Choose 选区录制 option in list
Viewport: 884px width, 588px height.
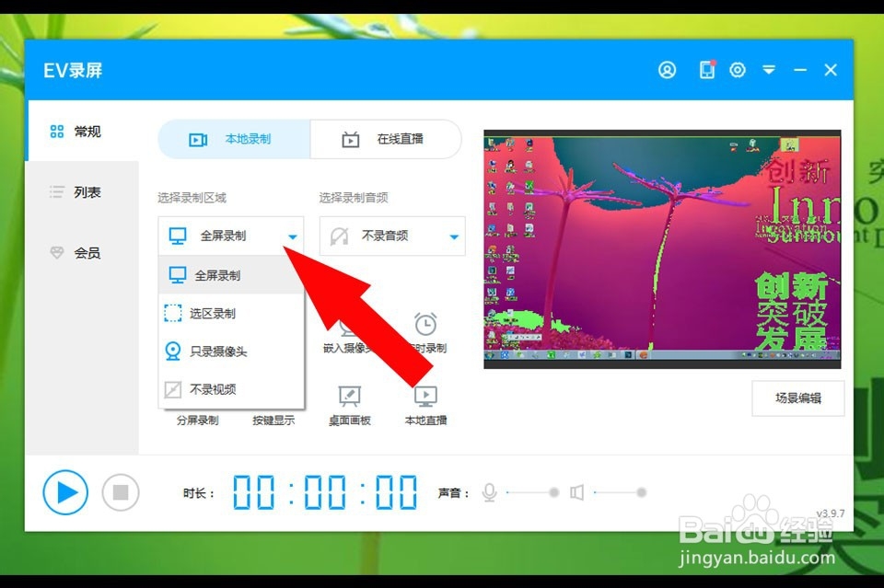click(231, 313)
